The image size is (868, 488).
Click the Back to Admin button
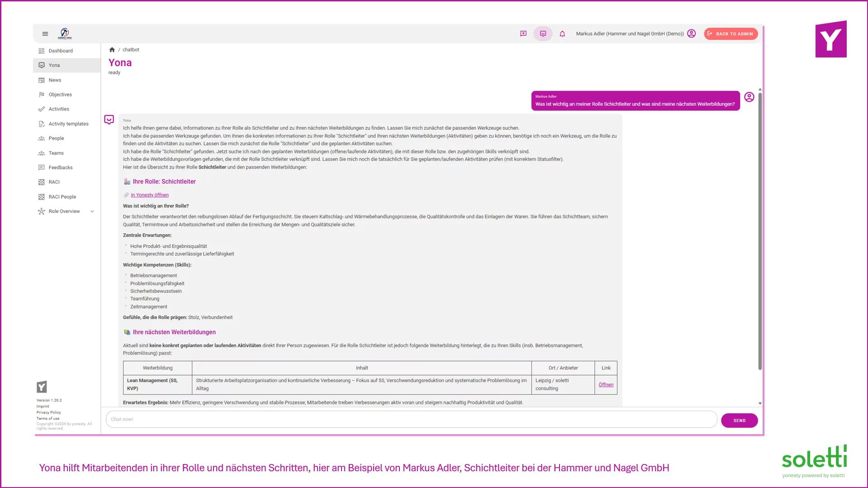click(730, 34)
